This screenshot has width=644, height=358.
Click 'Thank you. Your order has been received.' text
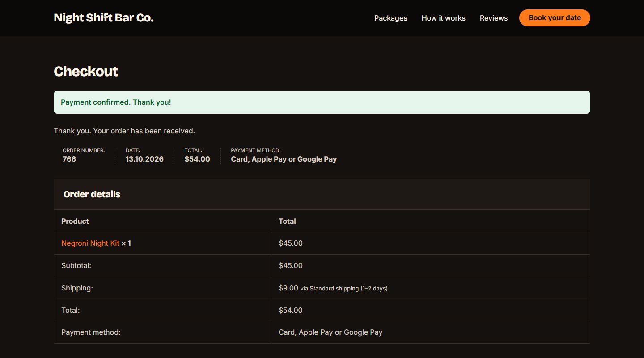pos(124,131)
